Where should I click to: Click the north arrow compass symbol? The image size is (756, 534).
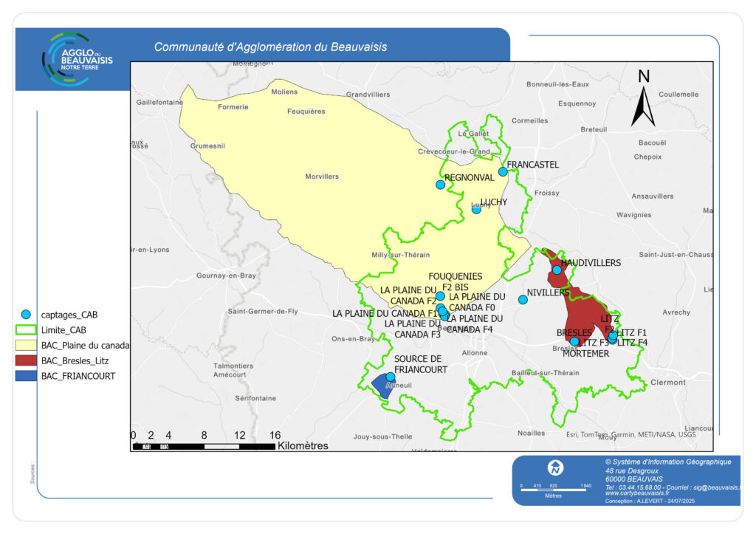pyautogui.click(x=643, y=100)
